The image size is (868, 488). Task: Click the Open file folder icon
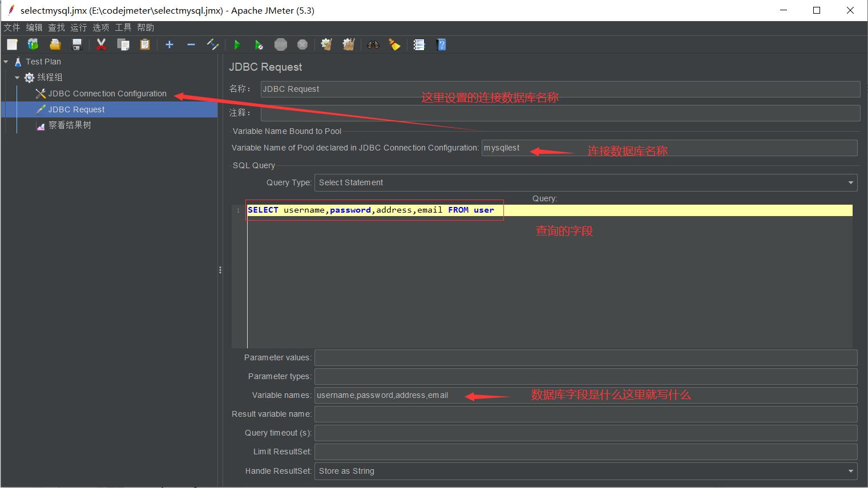pyautogui.click(x=55, y=44)
